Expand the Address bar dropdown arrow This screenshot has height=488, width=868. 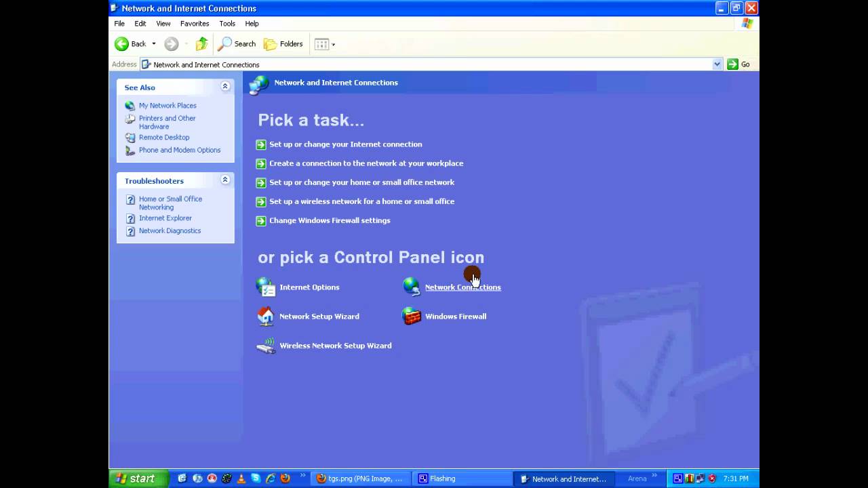point(717,64)
